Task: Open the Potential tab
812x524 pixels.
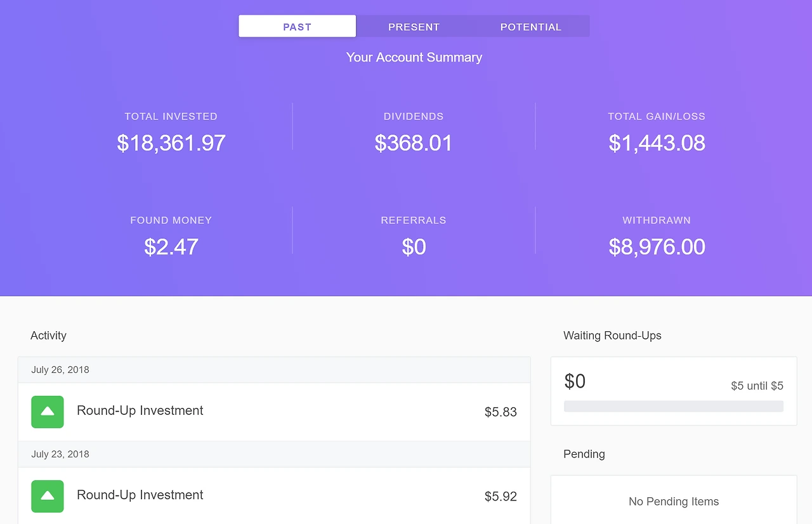Action: (531, 27)
